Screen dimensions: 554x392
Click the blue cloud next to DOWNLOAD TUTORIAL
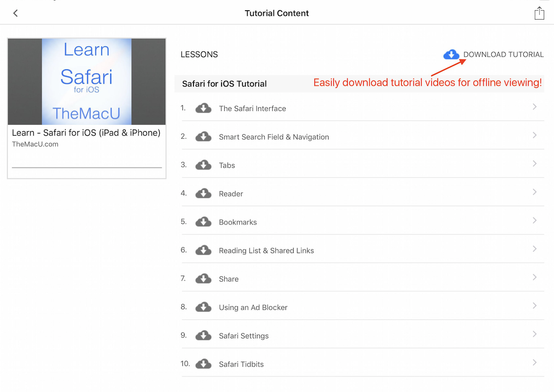[451, 55]
